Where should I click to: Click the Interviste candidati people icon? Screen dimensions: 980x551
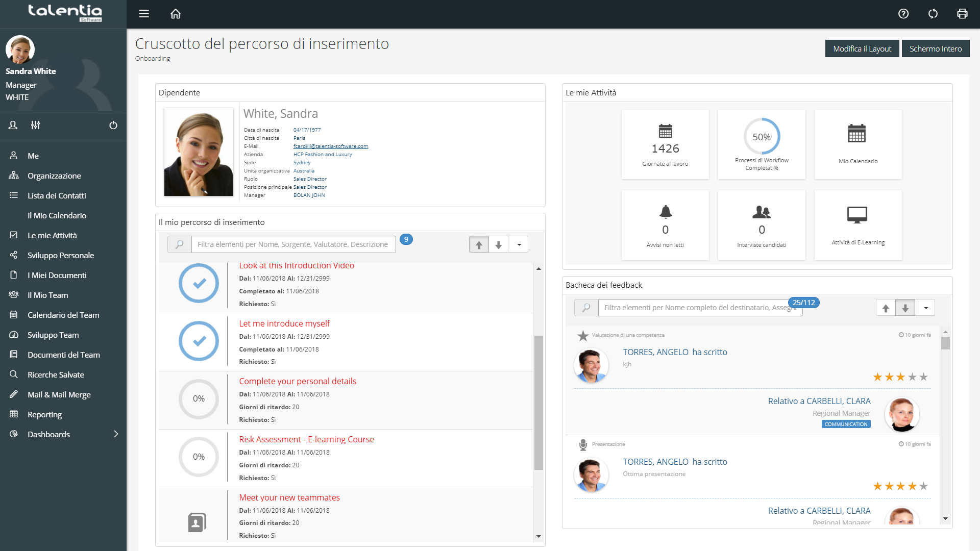[x=761, y=213]
